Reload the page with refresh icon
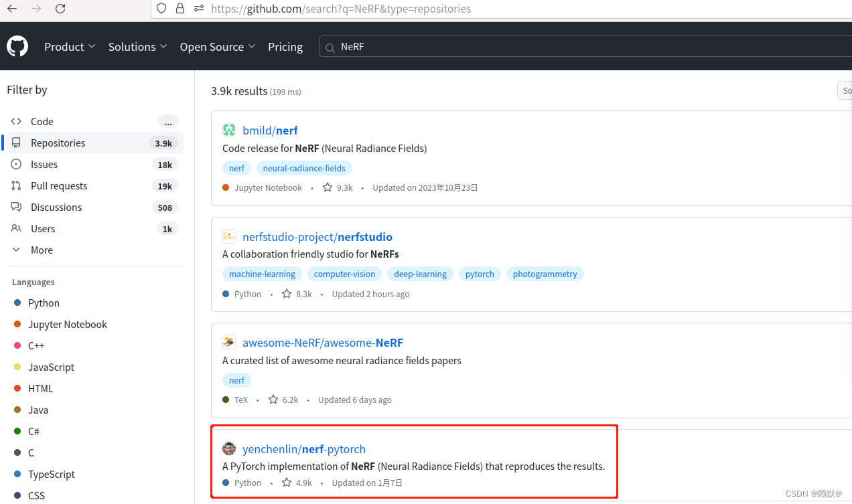The height and width of the screenshot is (504, 852). pyautogui.click(x=60, y=9)
